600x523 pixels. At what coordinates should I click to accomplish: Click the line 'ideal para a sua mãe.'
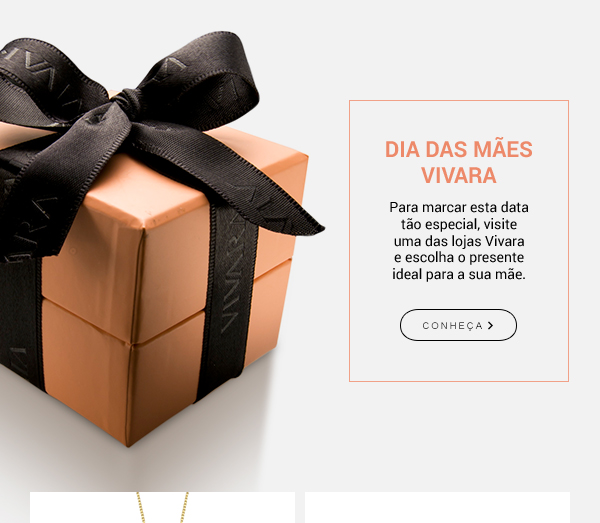(459, 274)
